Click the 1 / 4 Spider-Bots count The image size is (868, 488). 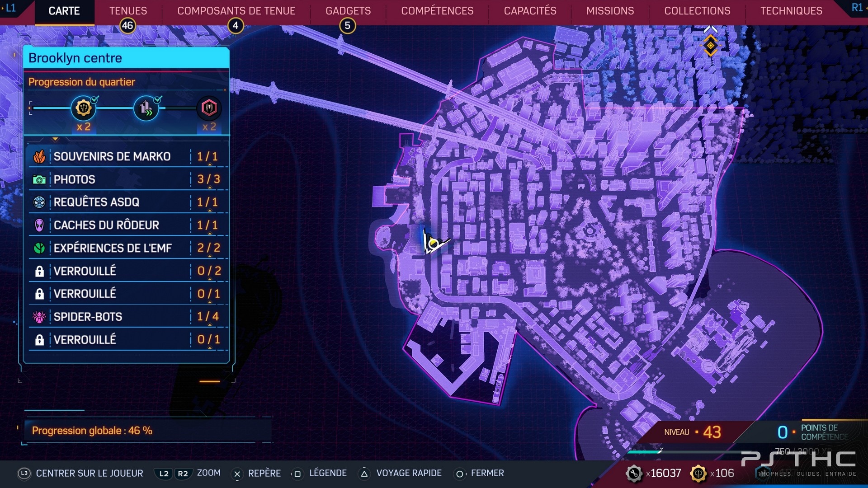[x=208, y=317]
